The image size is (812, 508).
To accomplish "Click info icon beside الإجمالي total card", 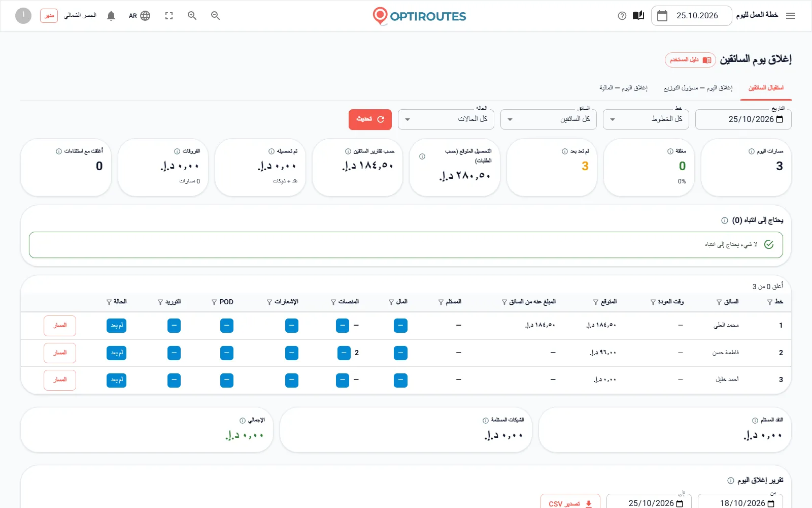I will point(243,421).
